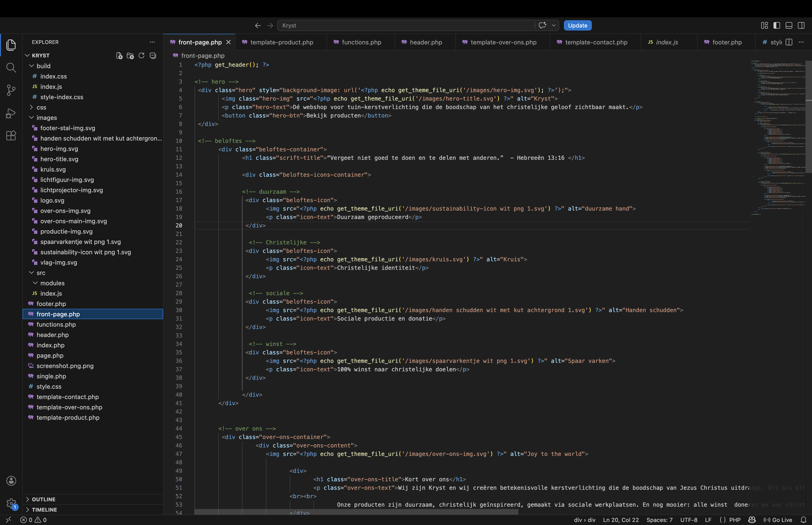Image resolution: width=812 pixels, height=525 pixels.
Task: Open the Copilot chat icon
Action: (x=543, y=25)
